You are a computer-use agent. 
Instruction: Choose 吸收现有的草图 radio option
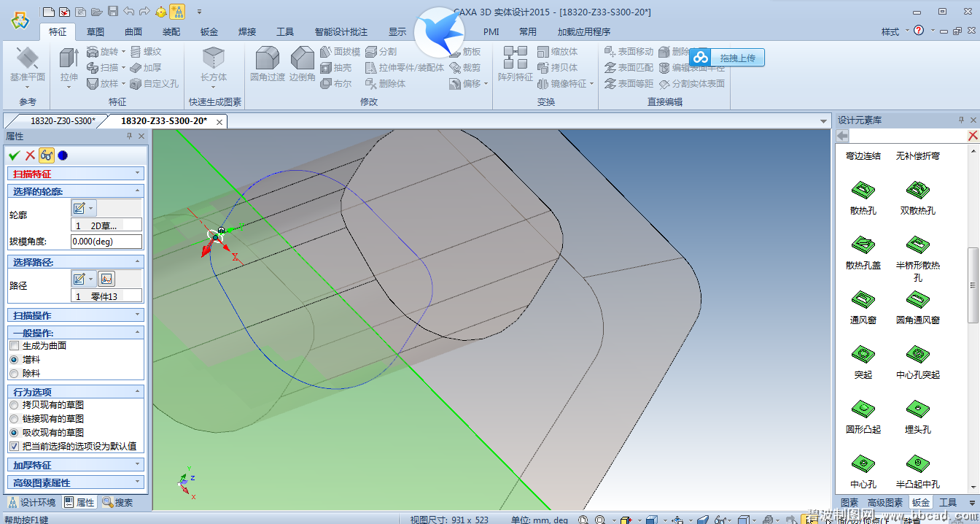(14, 433)
